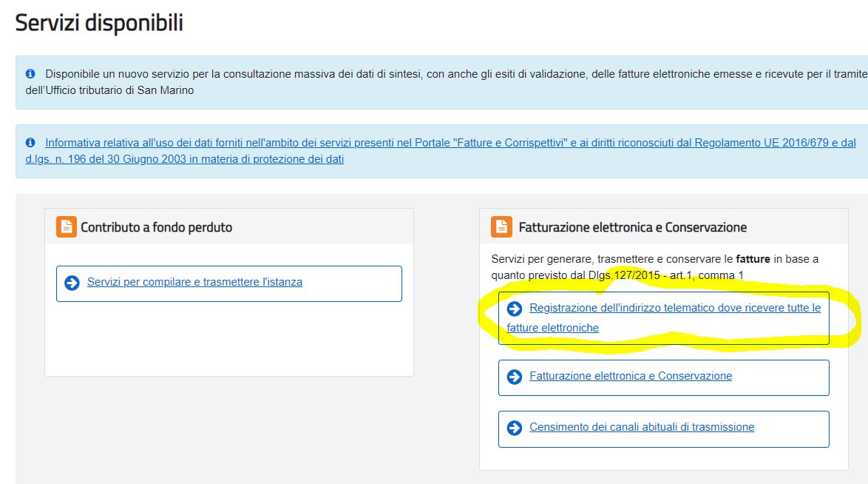Click the Servizi disponibili page heading
The image size is (868, 484).
tap(99, 23)
